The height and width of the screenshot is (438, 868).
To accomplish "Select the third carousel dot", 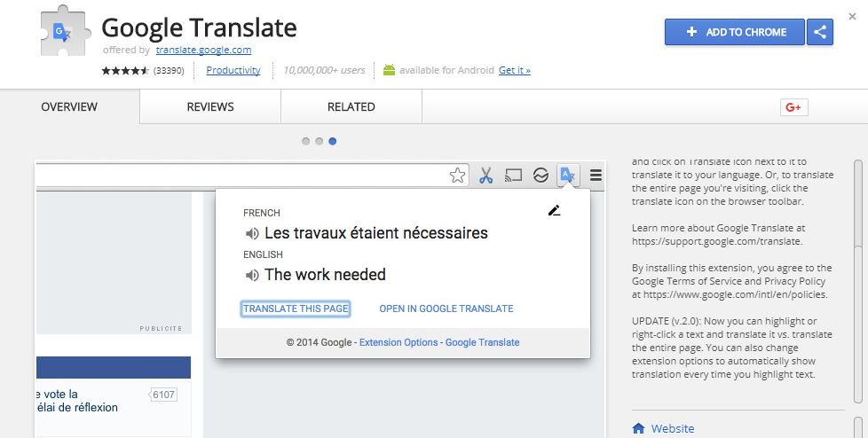I will 332,141.
